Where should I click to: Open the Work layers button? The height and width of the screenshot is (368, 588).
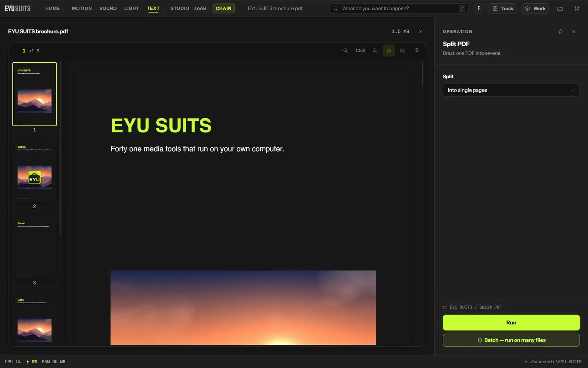(535, 8)
